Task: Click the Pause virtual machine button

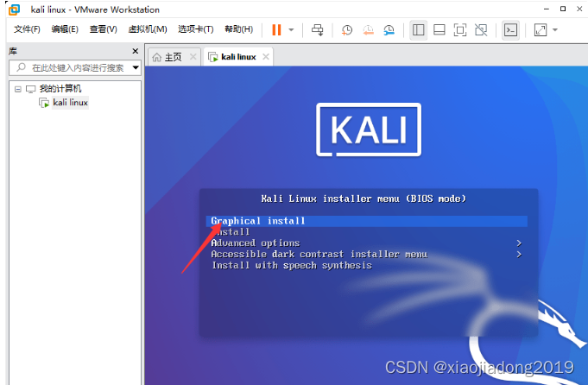Action: [x=276, y=30]
